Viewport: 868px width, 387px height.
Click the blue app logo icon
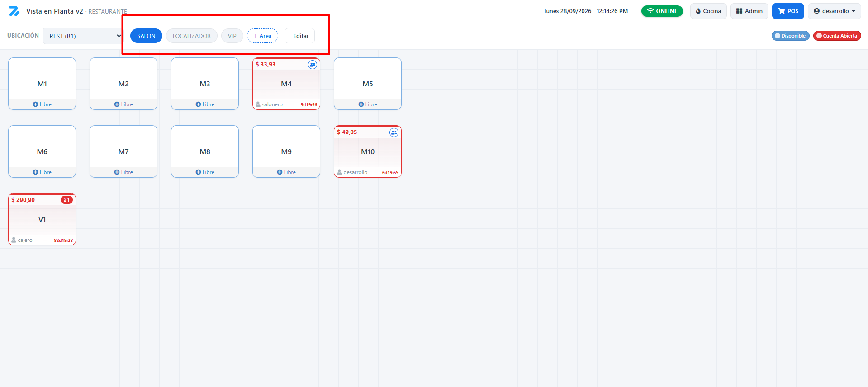pyautogui.click(x=14, y=11)
